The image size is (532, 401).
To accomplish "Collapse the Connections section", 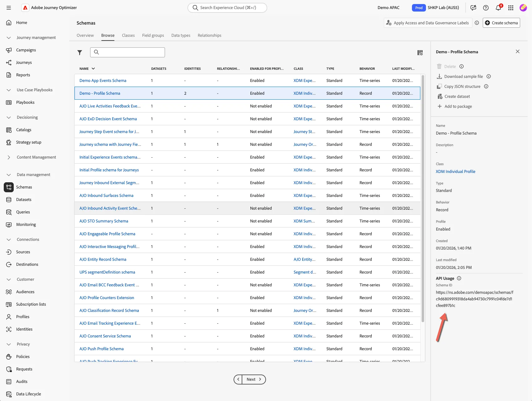I will (9, 240).
